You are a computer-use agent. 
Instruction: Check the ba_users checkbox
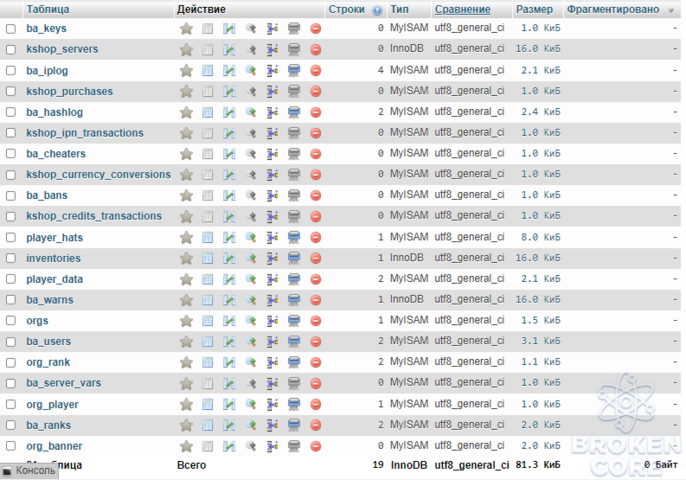coord(11,342)
